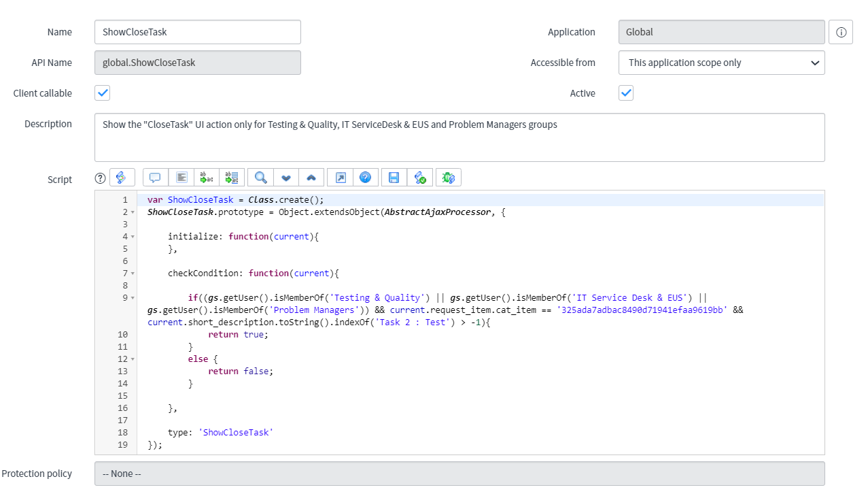Click line number 19 in the gutter

pos(122,445)
